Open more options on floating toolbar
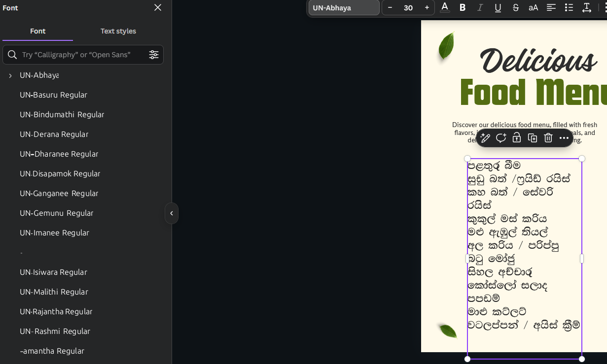This screenshot has width=607, height=364. pos(564,138)
